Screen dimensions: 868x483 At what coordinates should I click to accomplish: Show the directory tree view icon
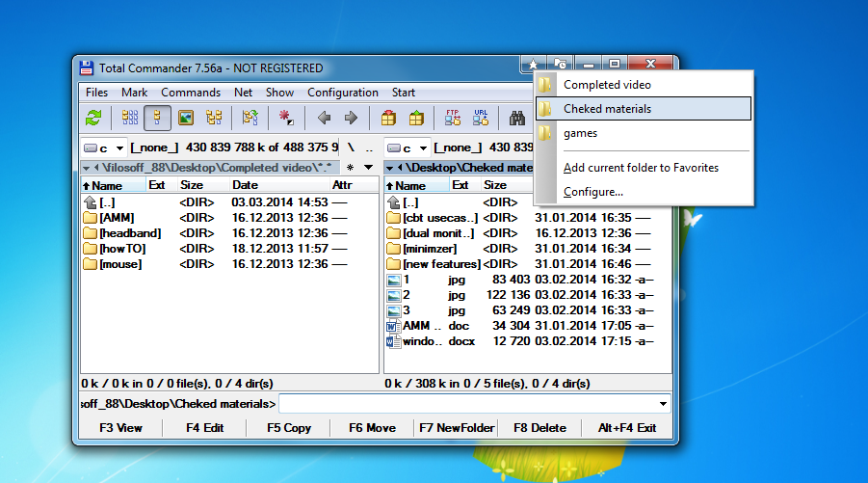(214, 118)
